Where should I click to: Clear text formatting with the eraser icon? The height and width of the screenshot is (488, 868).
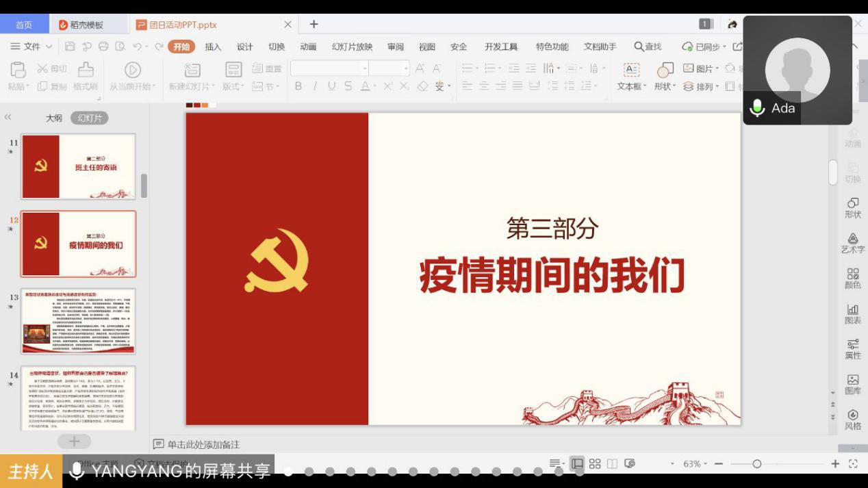click(x=422, y=86)
